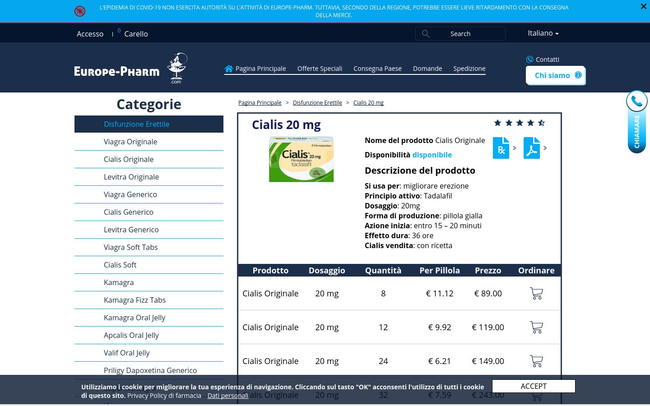The height and width of the screenshot is (406, 650).
Task: Click the Europe-Pharm logo
Action: coord(131,68)
